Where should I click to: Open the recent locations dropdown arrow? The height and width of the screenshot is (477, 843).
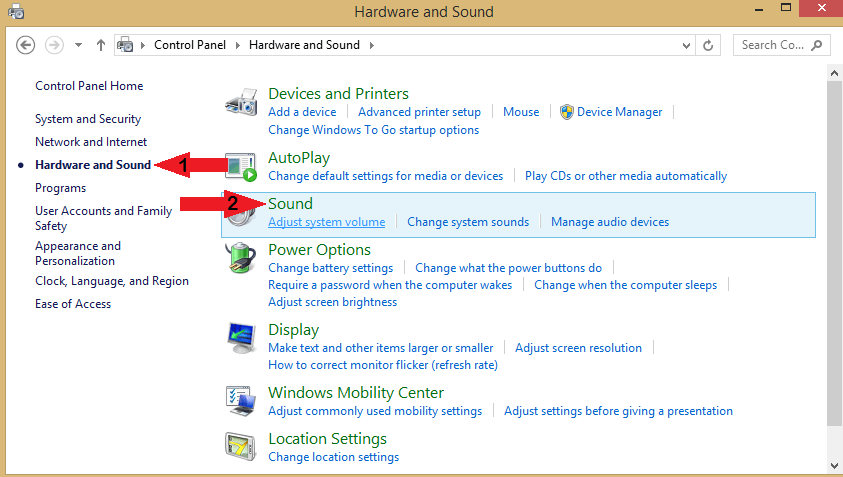coord(78,45)
